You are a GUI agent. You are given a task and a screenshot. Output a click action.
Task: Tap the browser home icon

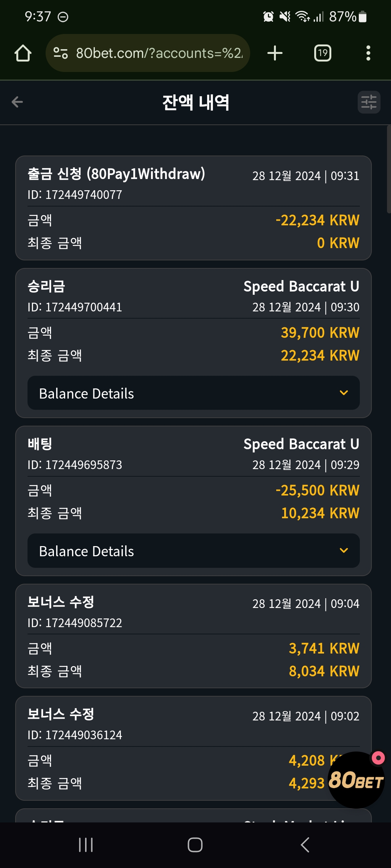23,53
